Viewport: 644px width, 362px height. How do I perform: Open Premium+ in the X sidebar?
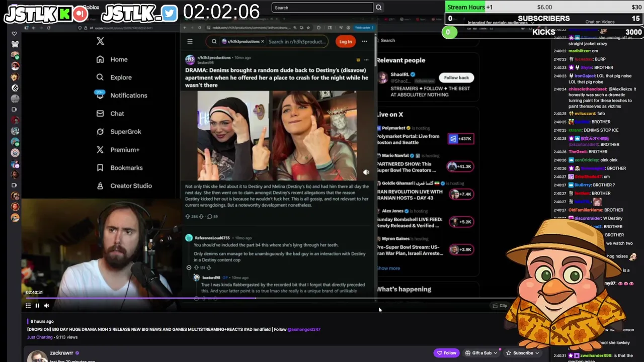(118, 150)
